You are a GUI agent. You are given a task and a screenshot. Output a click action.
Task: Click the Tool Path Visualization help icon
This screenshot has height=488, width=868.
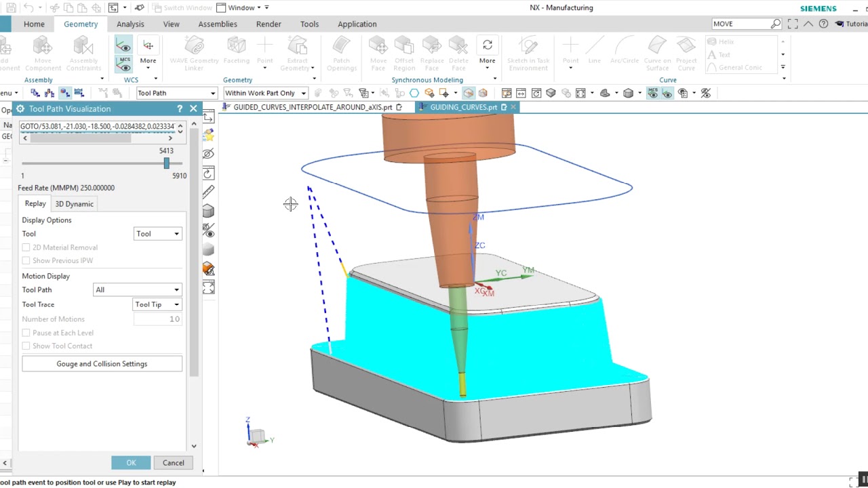[179, 108]
